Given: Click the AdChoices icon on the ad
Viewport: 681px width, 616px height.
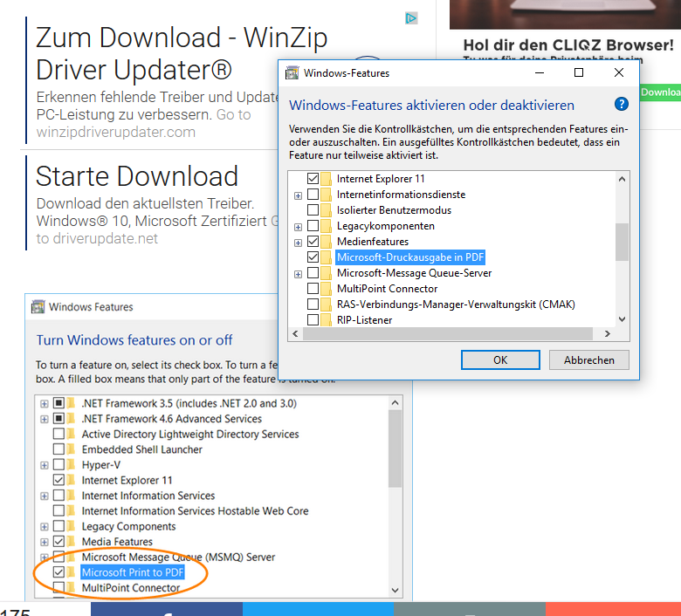Looking at the screenshot, I should coord(411,18).
